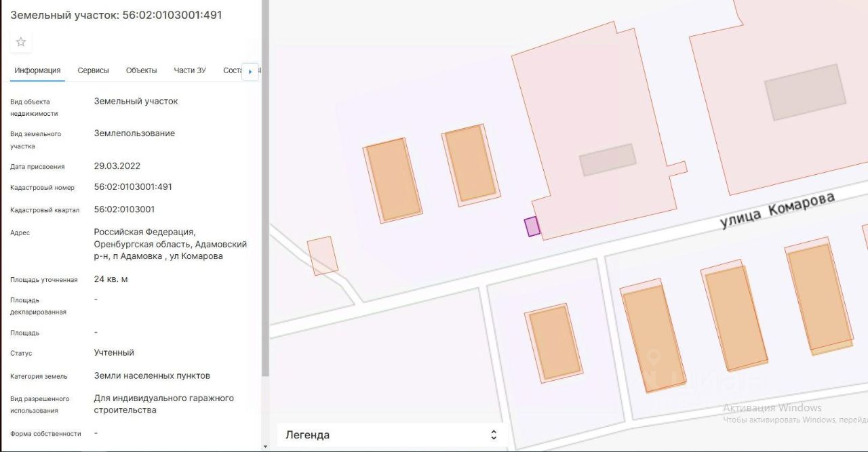Viewport: 868px width, 452px height.
Task: Select the value Землепользование
Action: 134,133
